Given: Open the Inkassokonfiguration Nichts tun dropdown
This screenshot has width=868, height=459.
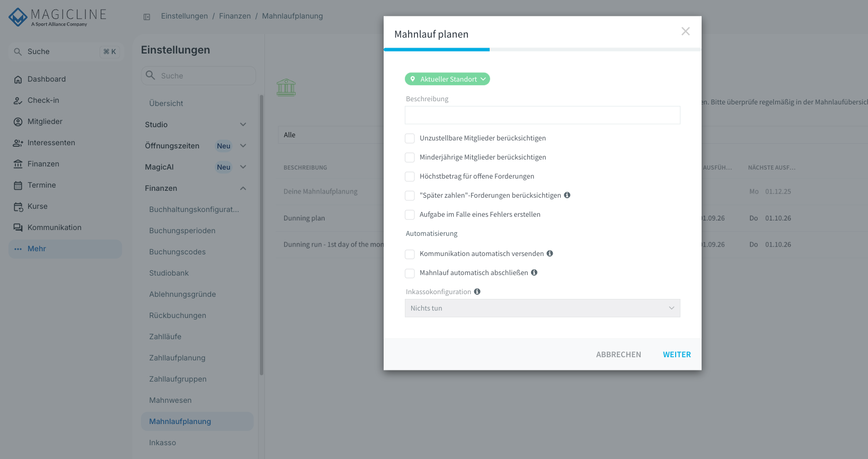Looking at the screenshot, I should [x=542, y=308].
